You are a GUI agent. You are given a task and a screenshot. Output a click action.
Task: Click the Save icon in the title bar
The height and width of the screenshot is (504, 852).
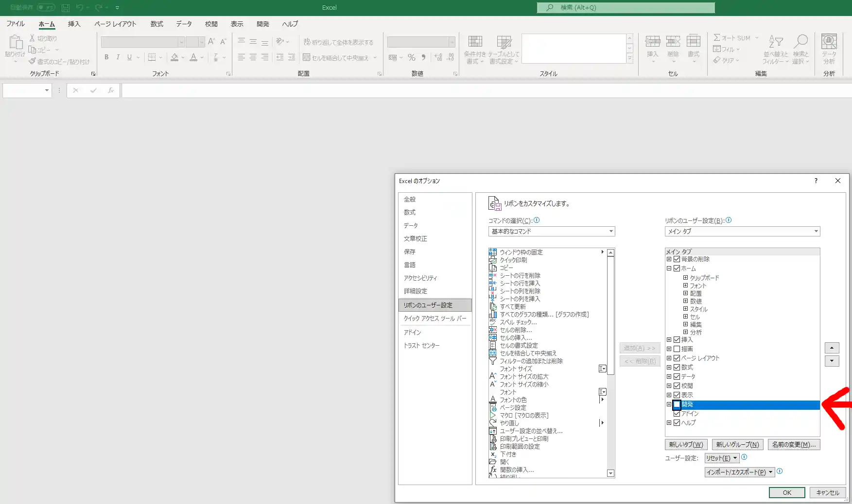(66, 8)
